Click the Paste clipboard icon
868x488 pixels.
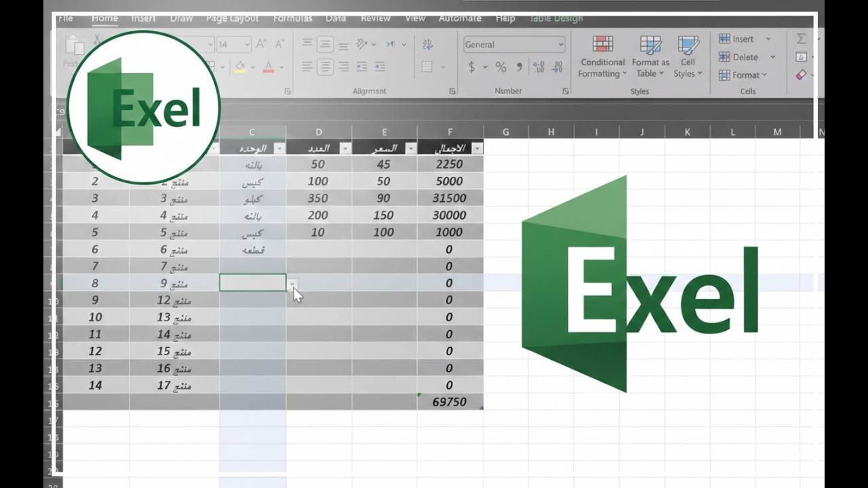74,46
